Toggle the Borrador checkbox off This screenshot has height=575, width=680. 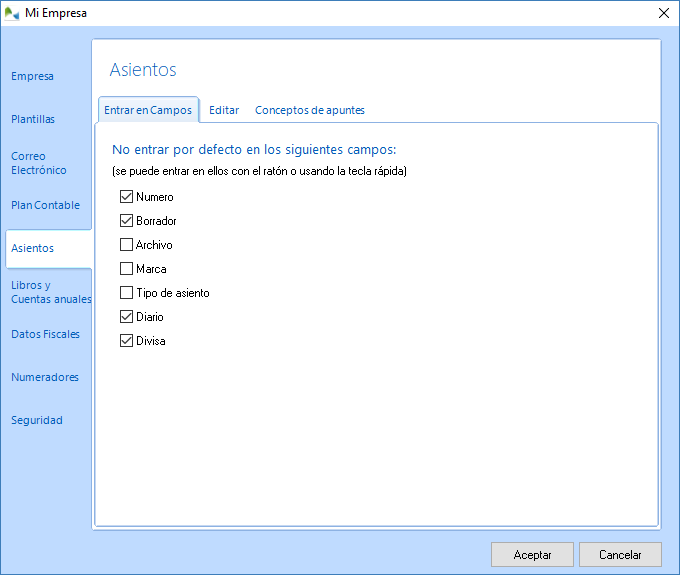[x=126, y=221]
